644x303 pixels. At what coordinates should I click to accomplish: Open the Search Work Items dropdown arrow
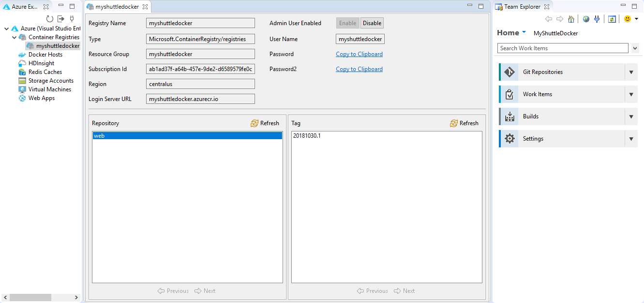click(636, 48)
